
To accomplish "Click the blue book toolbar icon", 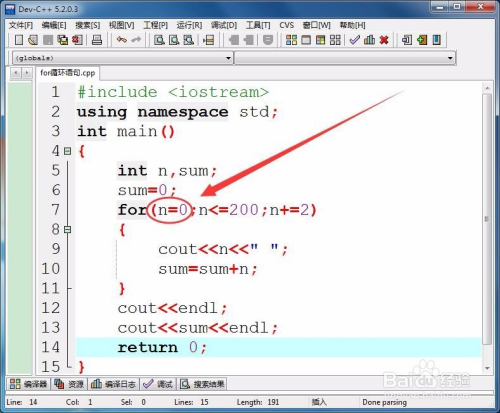I will [437, 40].
